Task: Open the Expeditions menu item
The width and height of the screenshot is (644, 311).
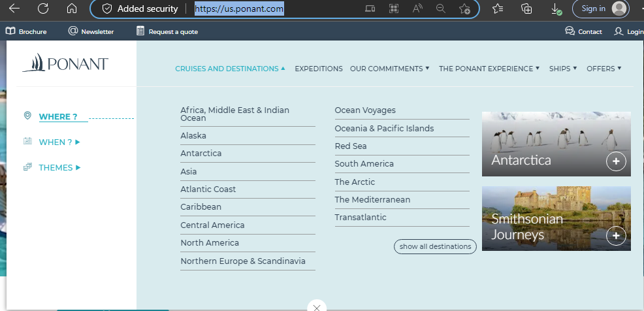Action: coord(319,69)
